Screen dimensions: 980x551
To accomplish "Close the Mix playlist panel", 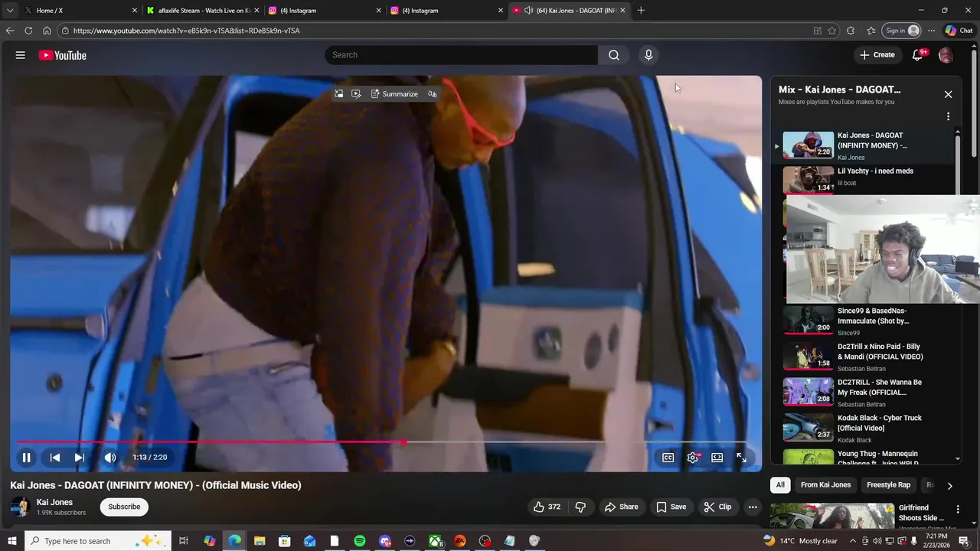I will click(948, 94).
